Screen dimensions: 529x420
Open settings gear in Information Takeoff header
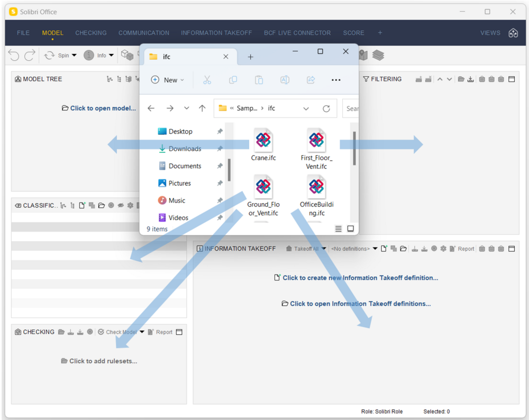(x=443, y=249)
